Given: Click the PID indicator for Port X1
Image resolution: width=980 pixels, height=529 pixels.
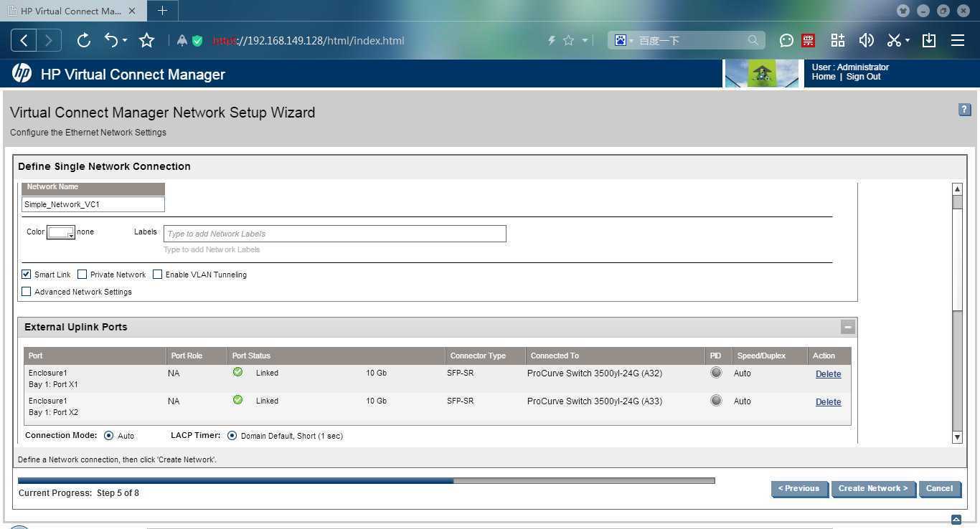Looking at the screenshot, I should click(x=716, y=373).
